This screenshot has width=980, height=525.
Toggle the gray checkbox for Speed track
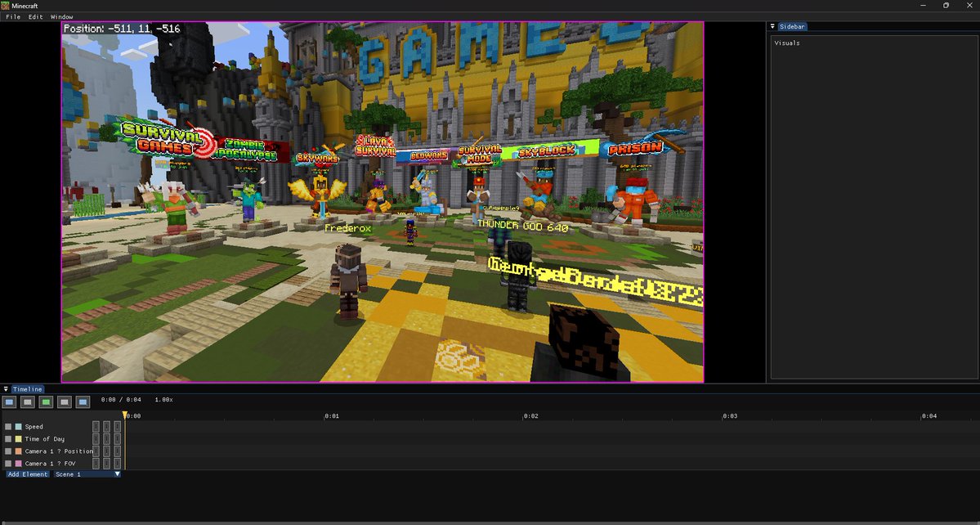click(x=8, y=427)
